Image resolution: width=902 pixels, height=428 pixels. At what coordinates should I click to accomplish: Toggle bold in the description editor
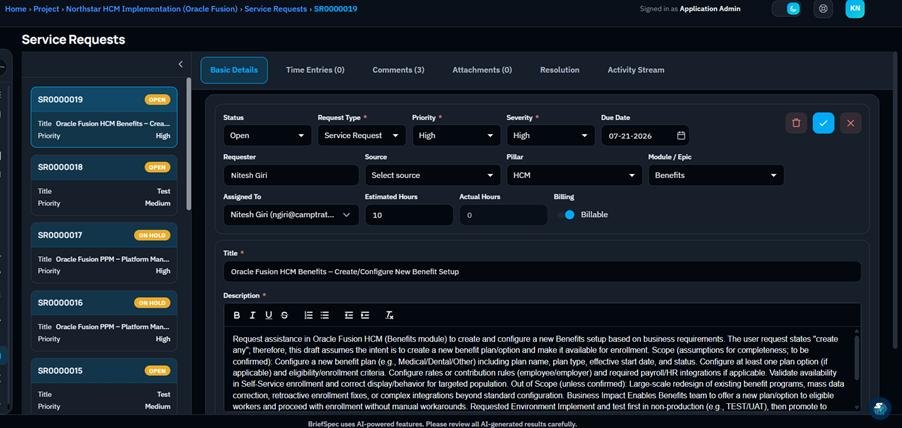coord(237,315)
